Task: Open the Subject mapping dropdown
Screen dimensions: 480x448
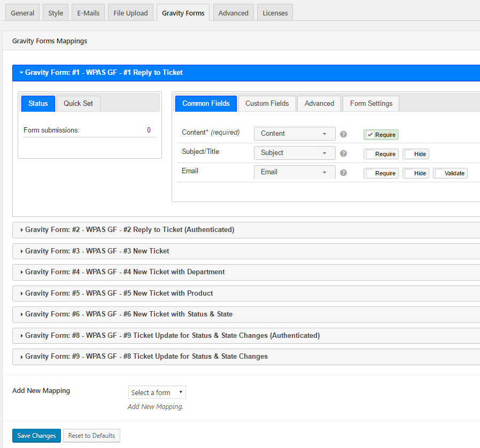Action: point(295,153)
